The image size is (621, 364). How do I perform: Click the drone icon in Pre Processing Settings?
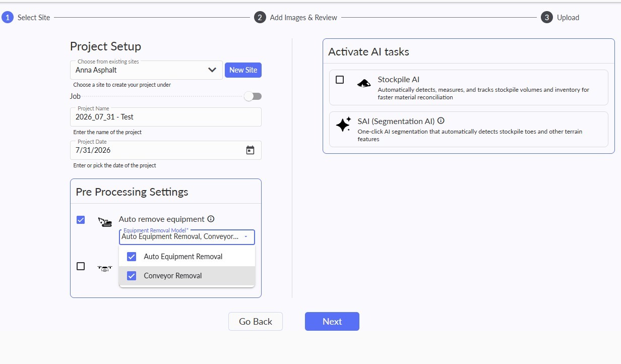(x=105, y=268)
